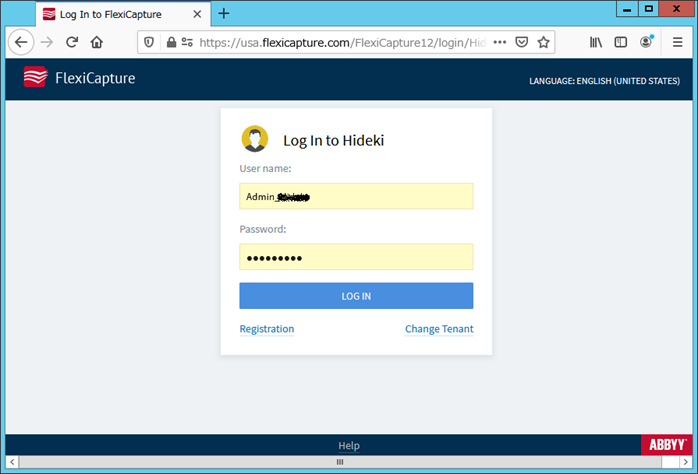Click the ABBYY logo in the footer
698x474 pixels.
(x=667, y=445)
